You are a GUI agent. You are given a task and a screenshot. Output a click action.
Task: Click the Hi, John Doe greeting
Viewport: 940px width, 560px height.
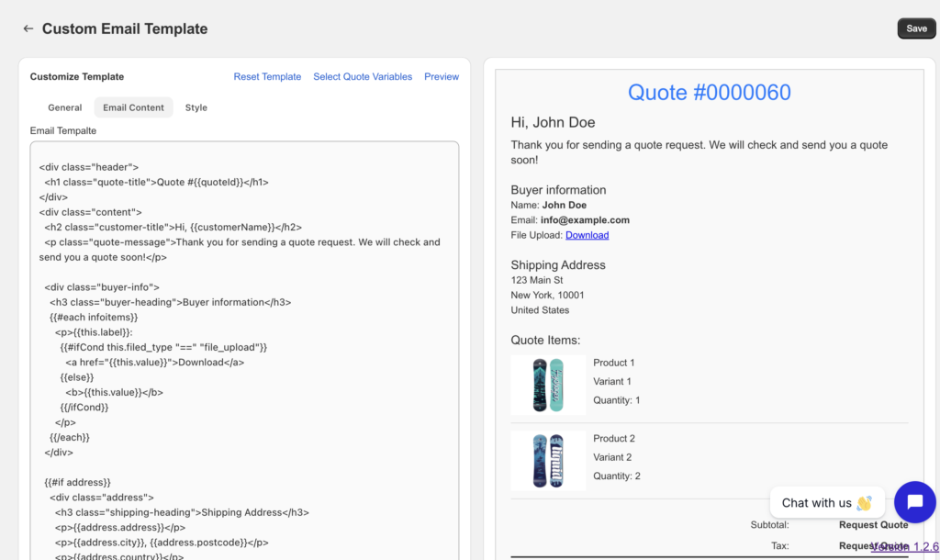click(x=553, y=122)
